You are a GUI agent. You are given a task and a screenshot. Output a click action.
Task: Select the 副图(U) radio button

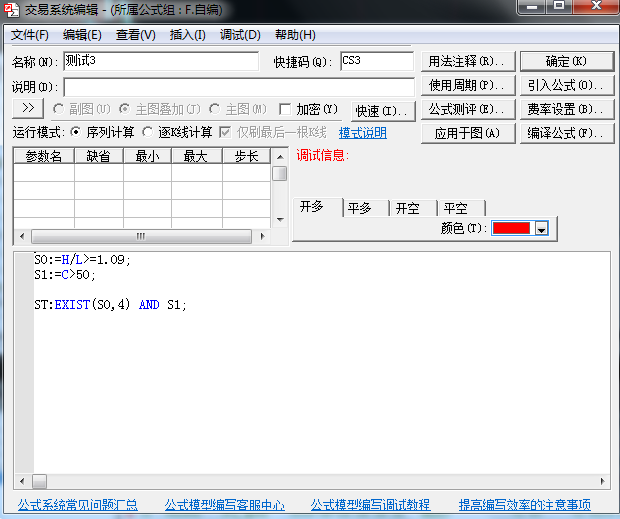(59, 109)
